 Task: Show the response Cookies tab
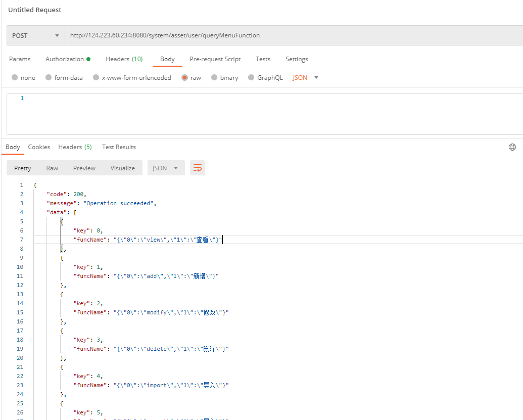39,147
